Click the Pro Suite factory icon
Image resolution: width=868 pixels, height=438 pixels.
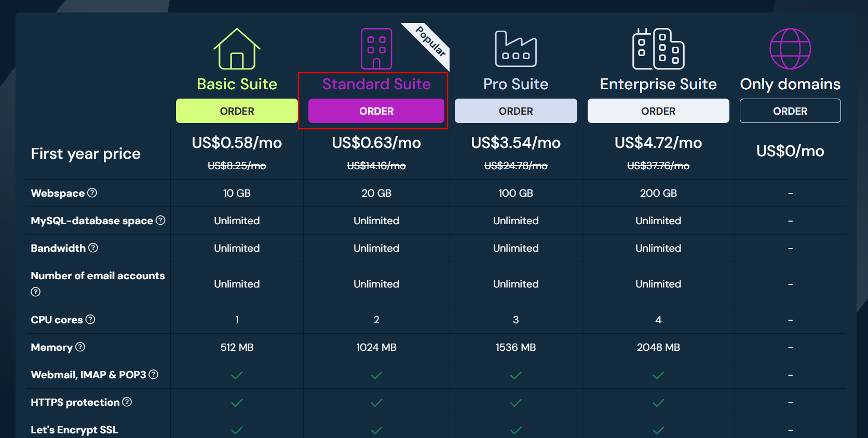[x=516, y=49]
